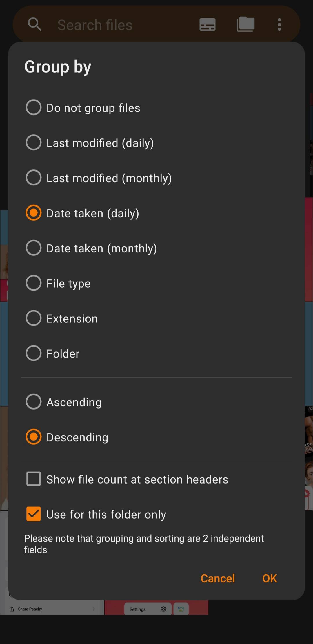
Task: Tap the search magnifier icon
Action: (x=34, y=24)
